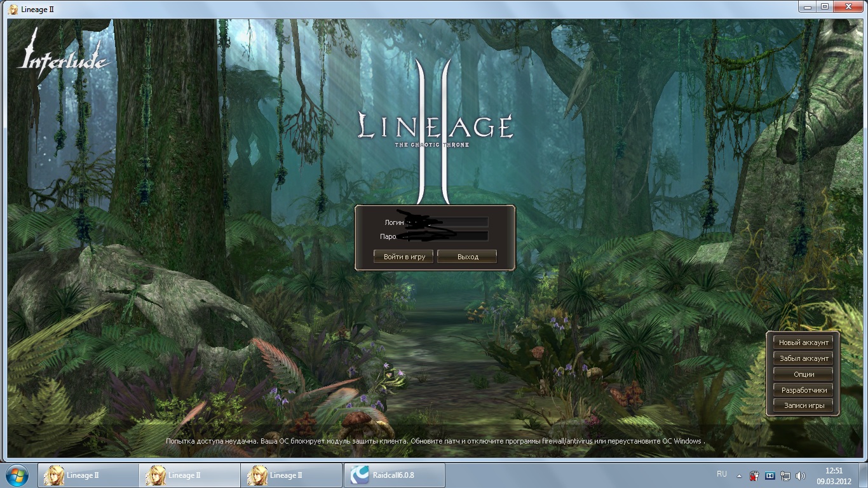Focus the Пароль input field
Image resolution: width=868 pixels, height=488 pixels.
[447, 236]
